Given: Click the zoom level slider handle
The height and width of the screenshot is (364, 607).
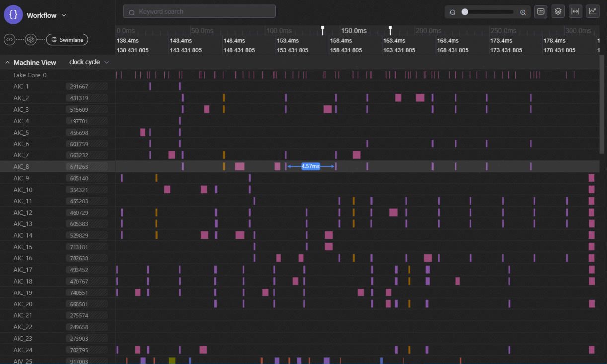Looking at the screenshot, I should pos(465,12).
